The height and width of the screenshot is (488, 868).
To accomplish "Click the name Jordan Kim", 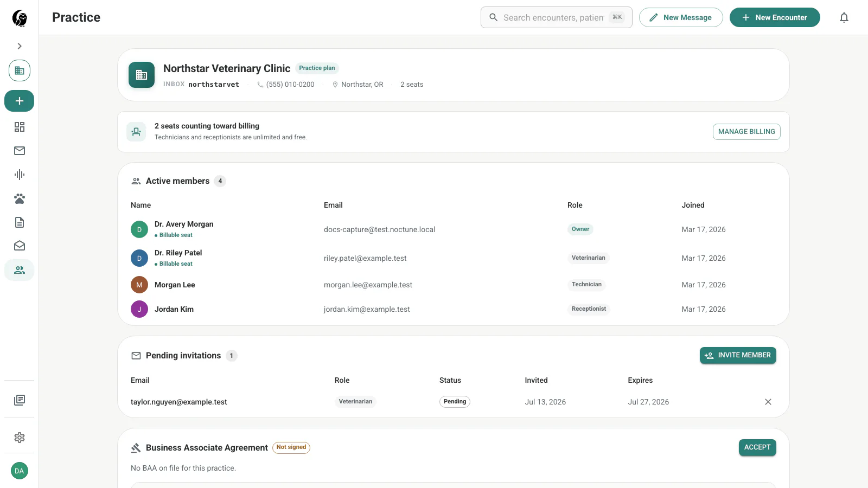I will coord(174,309).
